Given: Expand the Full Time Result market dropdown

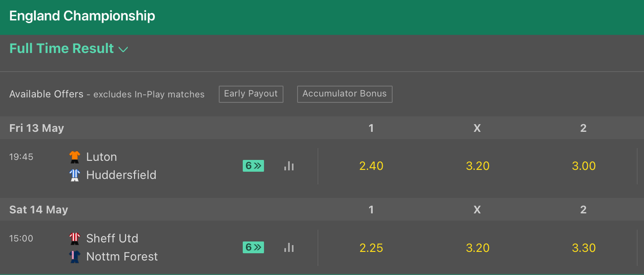Looking at the screenshot, I should (x=69, y=48).
